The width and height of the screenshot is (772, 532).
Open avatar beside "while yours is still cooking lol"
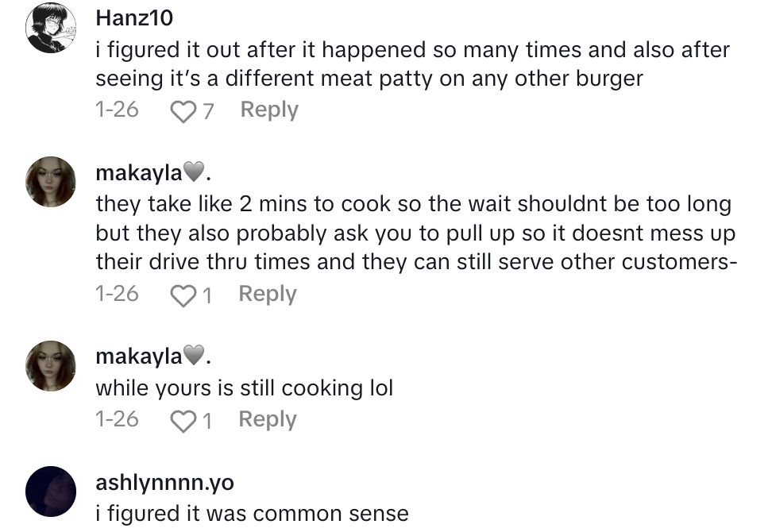click(x=51, y=366)
